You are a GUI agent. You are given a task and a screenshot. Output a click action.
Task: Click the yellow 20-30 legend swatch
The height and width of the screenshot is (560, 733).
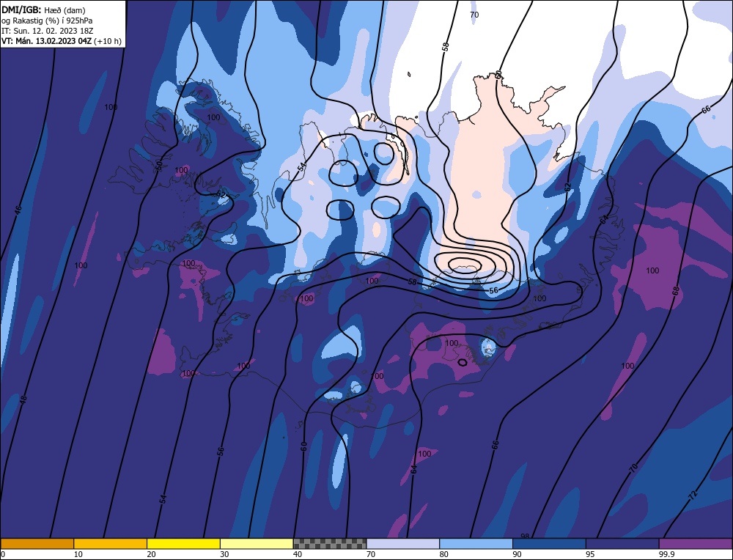(x=184, y=543)
